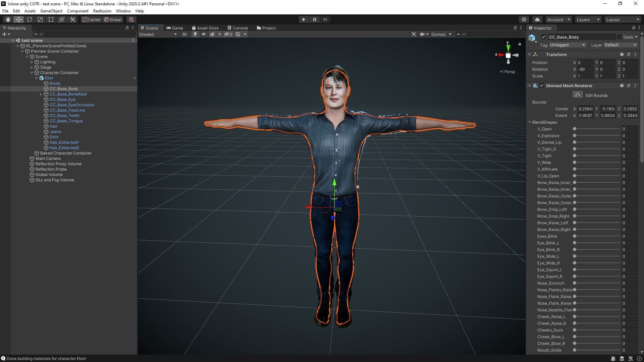Viewport: 644px width, 362px height.
Task: Select the Hand tool in the toolbar
Action: click(x=8, y=19)
